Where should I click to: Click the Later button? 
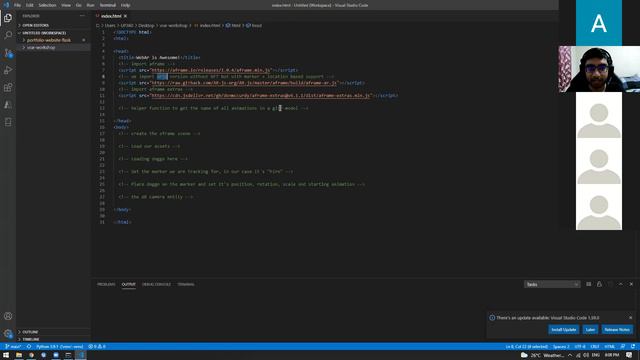pyautogui.click(x=590, y=329)
